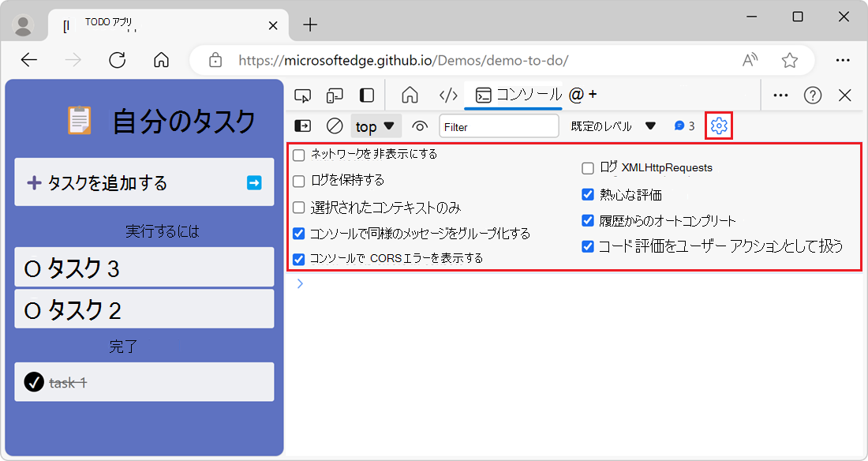Image resolution: width=868 pixels, height=461 pixels.
Task: Enable ネットワークを非表示にする option
Action: (298, 155)
